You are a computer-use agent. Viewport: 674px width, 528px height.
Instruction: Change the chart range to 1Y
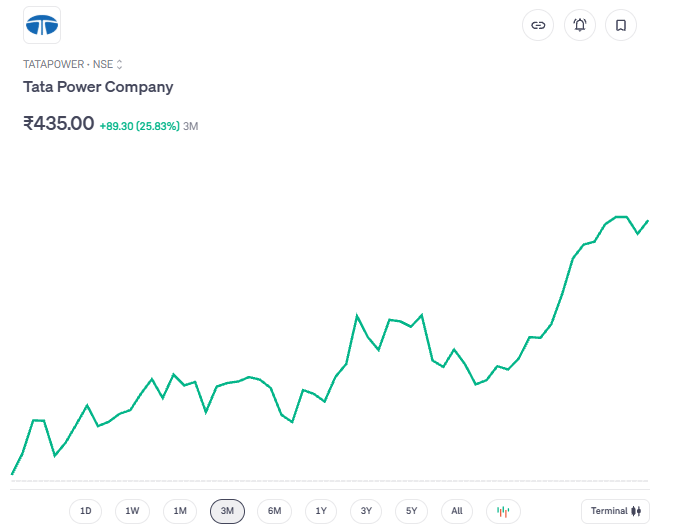click(x=321, y=511)
